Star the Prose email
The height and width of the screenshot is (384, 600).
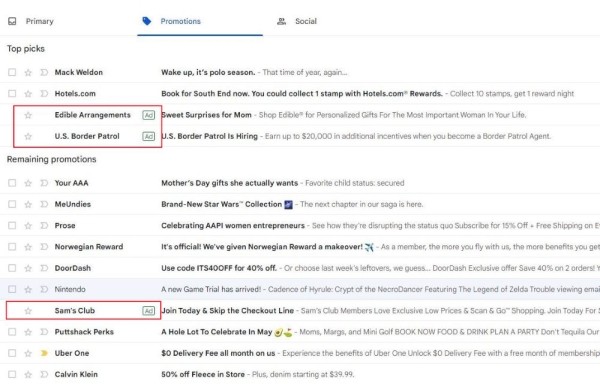tap(28, 226)
